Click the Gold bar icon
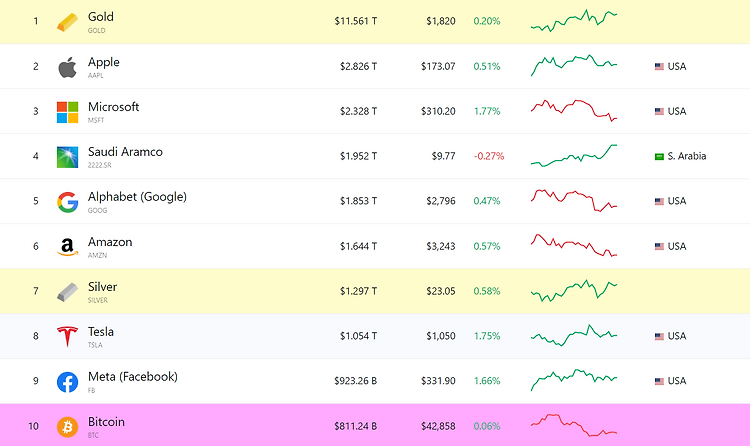750x446 pixels. click(x=67, y=22)
